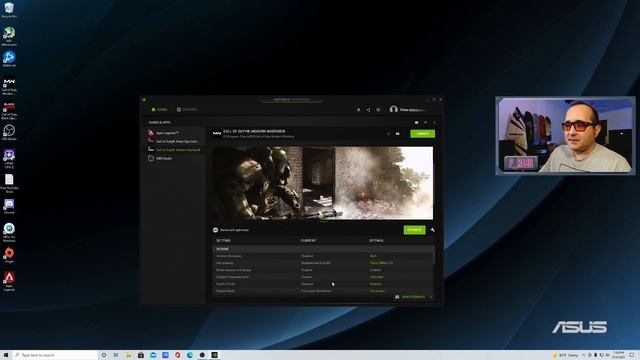Image resolution: width=640 pixels, height=360 pixels.
Task: Open the weather widget in the taskbar
Action: coord(565,355)
